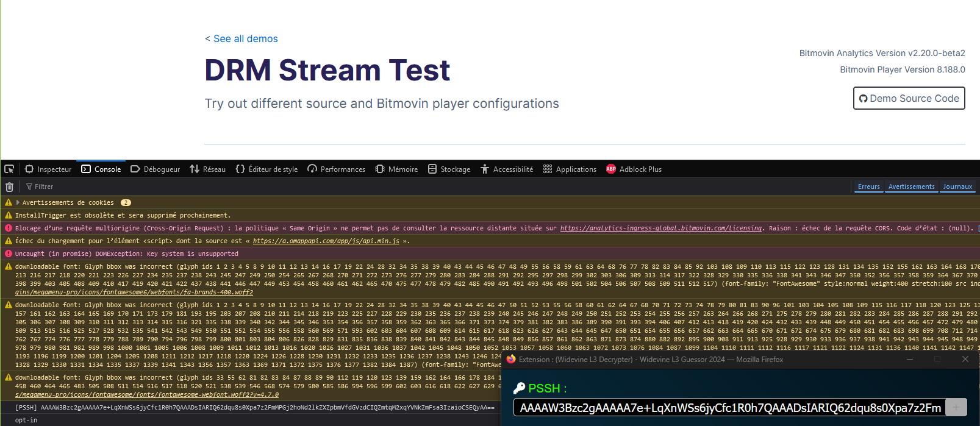Open the a.omappapi.com api.min.js link

[x=326, y=241]
